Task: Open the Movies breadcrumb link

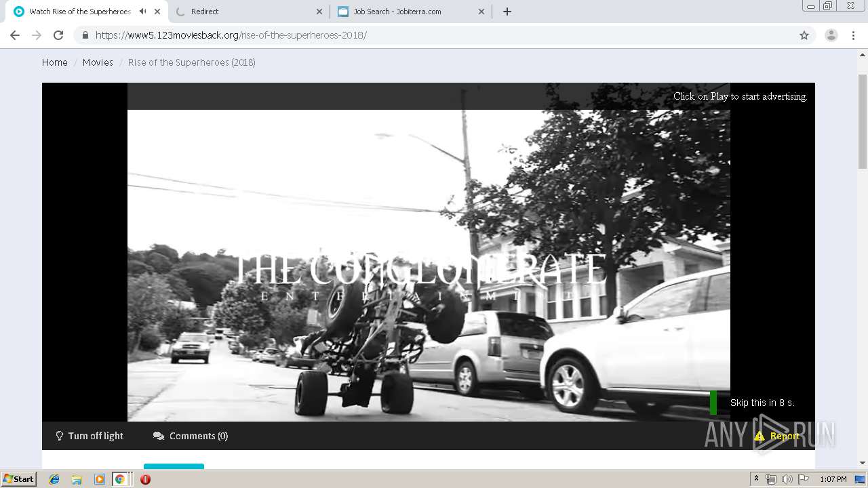Action: click(98, 62)
